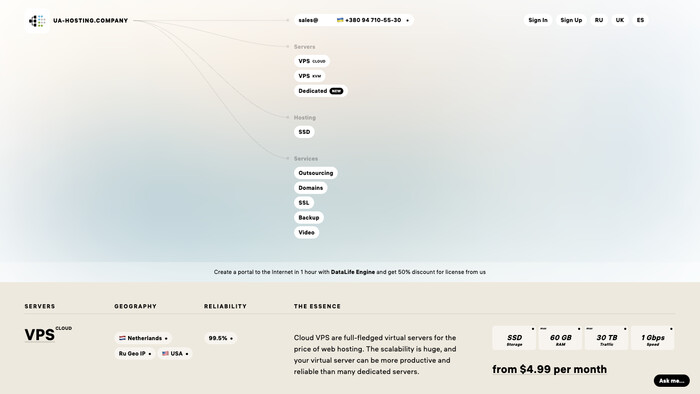Open SSL service menu item
700x394 pixels.
point(304,203)
